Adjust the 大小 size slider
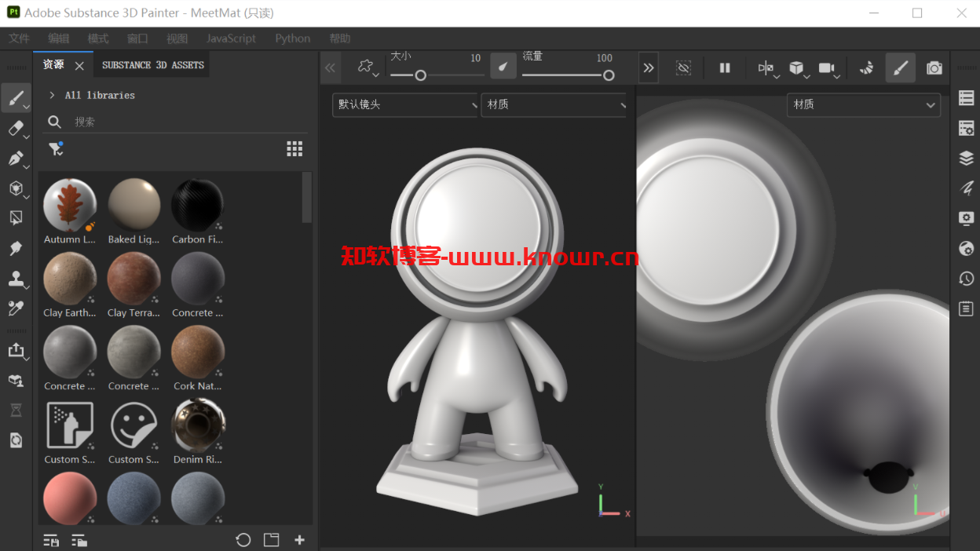980x551 pixels. [x=437, y=75]
